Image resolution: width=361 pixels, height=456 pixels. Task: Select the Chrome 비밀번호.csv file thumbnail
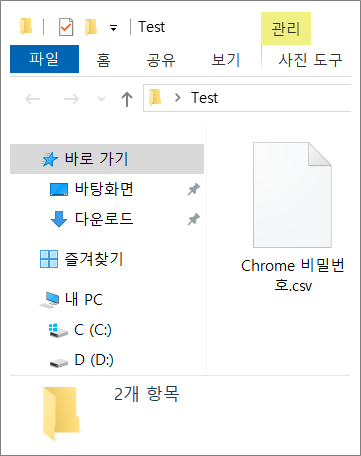click(x=292, y=195)
